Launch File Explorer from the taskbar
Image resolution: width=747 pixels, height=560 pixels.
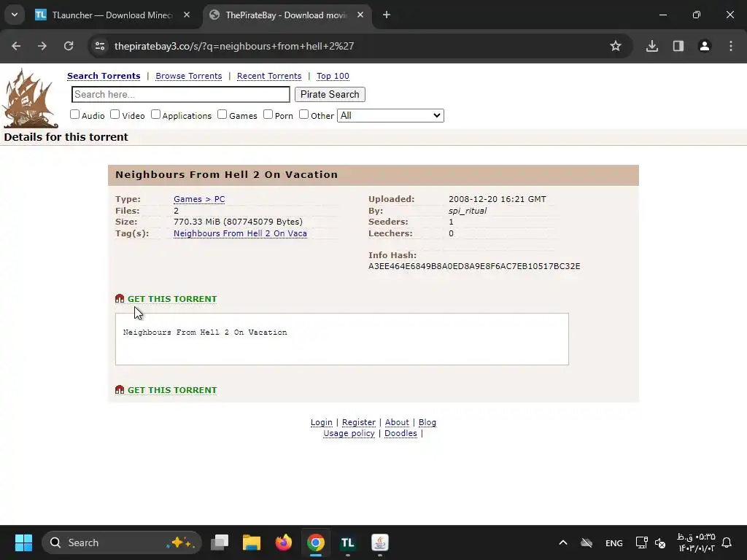(252, 542)
